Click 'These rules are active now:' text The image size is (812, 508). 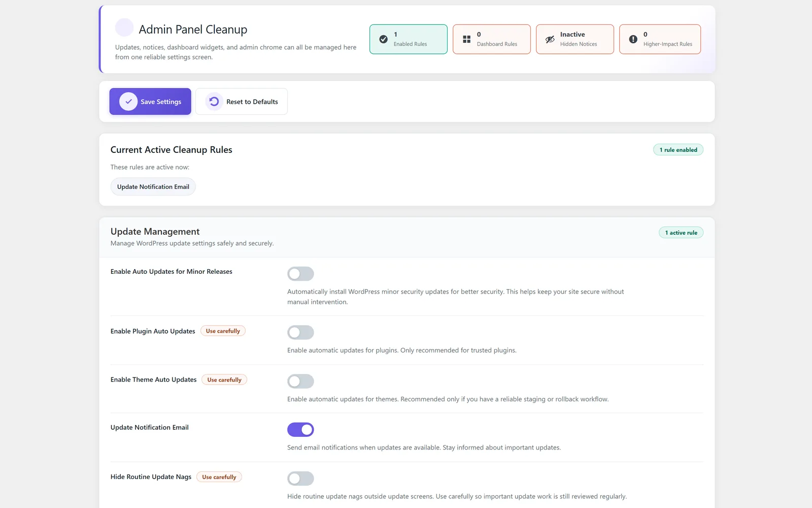[150, 167]
